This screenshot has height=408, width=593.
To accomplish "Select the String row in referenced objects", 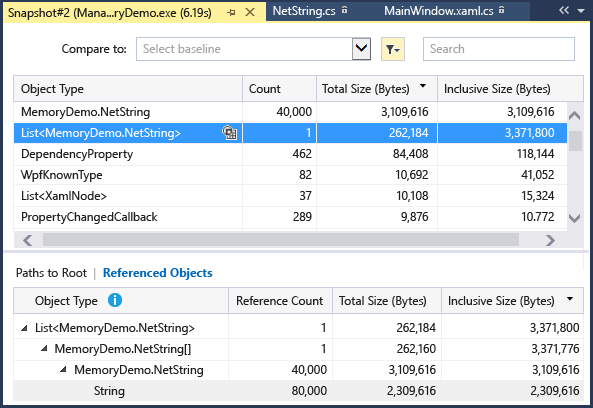I will [298, 391].
